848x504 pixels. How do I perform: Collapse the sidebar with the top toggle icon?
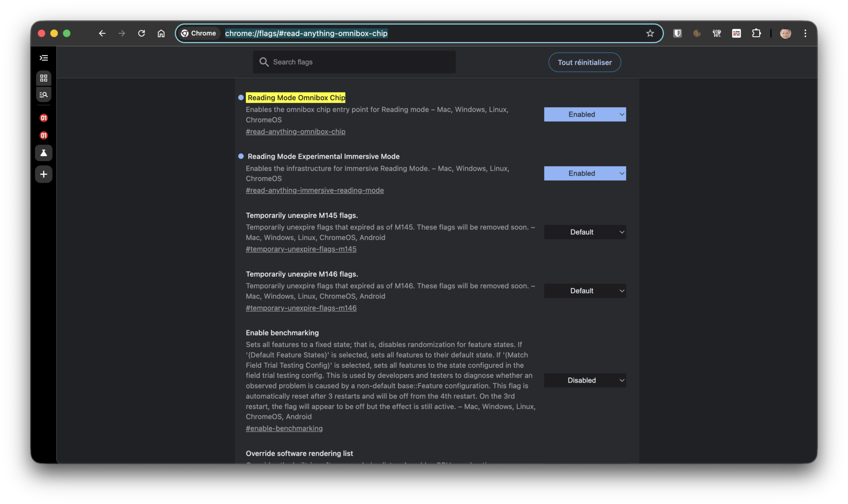tap(43, 58)
